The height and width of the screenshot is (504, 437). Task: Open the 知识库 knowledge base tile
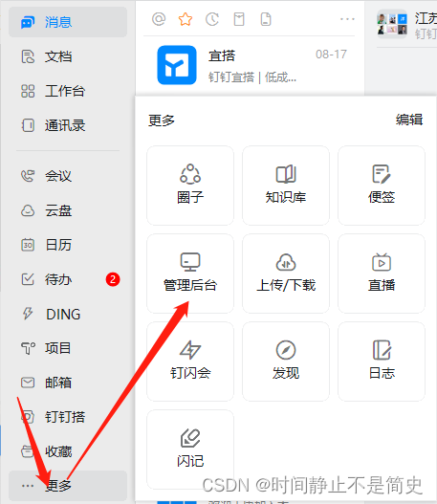click(x=286, y=186)
